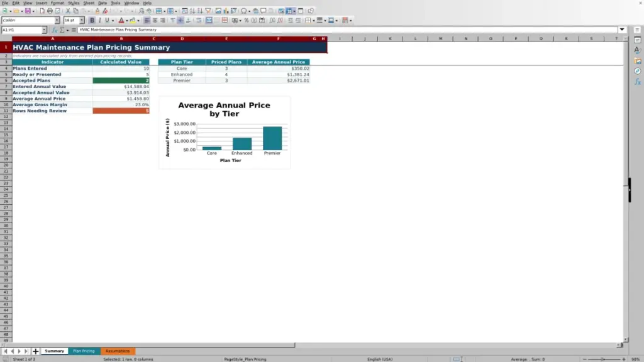Open the sidebar Navigator panel

click(638, 71)
